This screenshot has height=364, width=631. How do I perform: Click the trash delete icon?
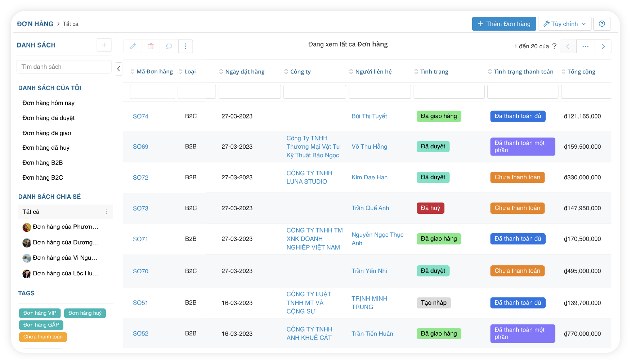[x=151, y=46]
